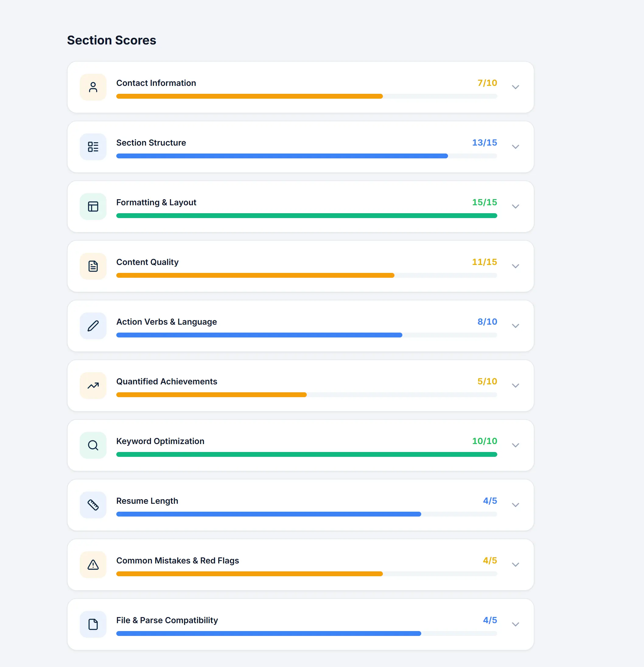Click the 7/10 score value
Screen dimensions: 644x667
pos(487,83)
